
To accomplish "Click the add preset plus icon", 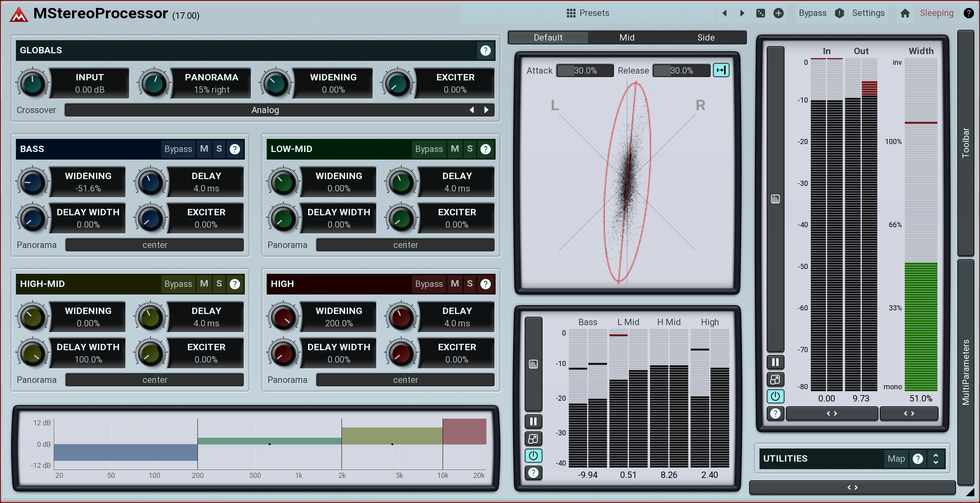I will coord(778,13).
